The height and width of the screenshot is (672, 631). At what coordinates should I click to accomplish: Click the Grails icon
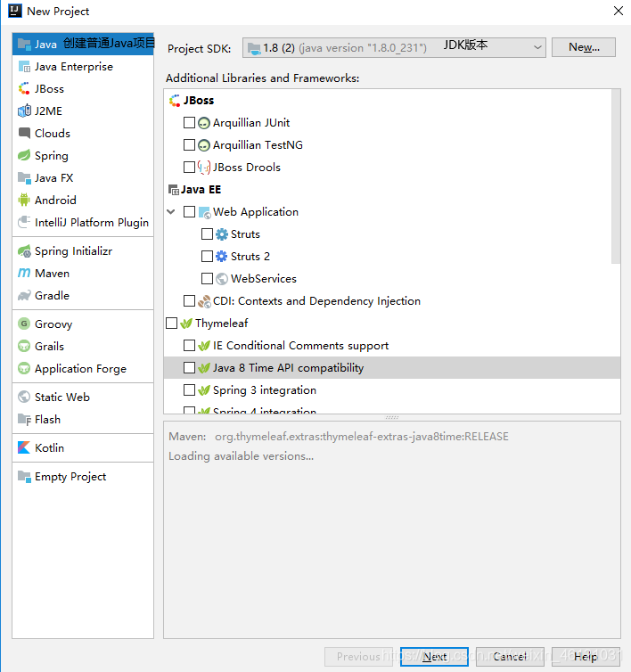pyautogui.click(x=24, y=346)
